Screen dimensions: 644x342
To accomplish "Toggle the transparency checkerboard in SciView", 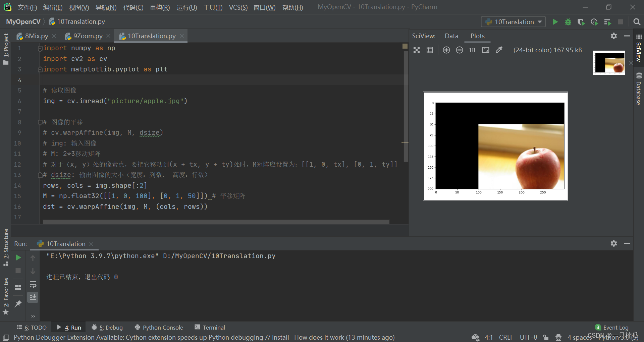I will [x=417, y=50].
